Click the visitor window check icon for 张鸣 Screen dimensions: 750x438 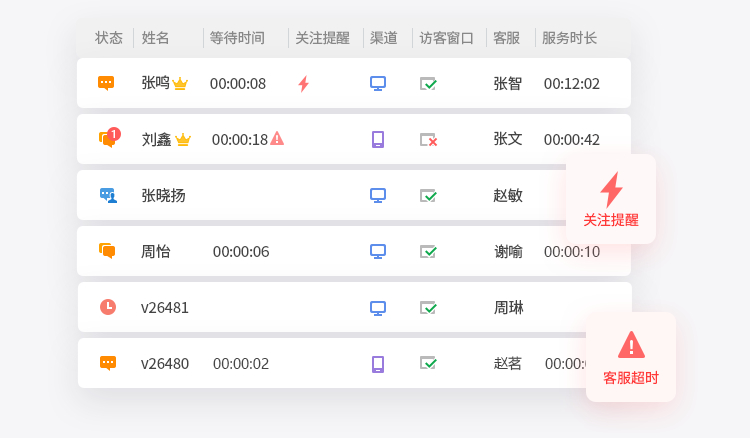[x=428, y=84]
